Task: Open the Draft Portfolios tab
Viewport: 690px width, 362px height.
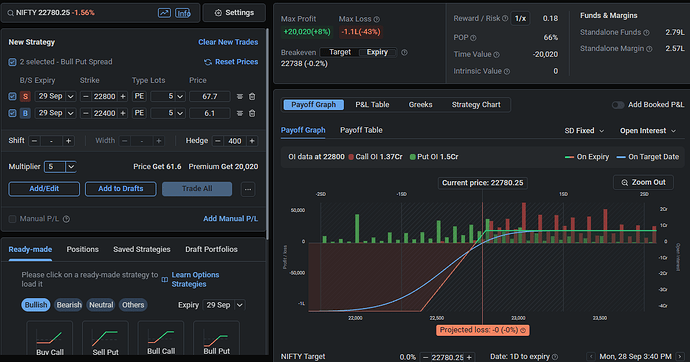Action: [211, 249]
